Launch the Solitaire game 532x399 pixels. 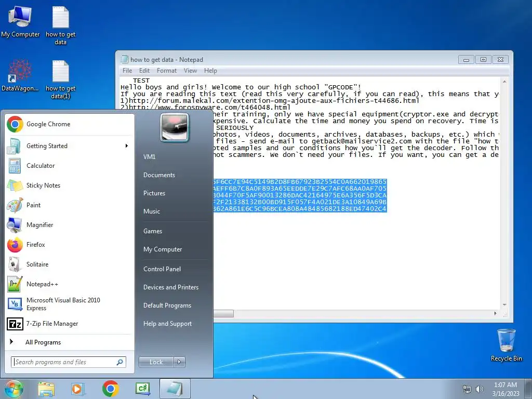click(70, 264)
